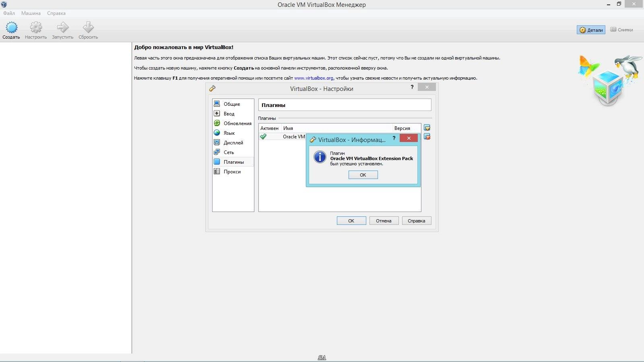Click the blue information icon in dialog

320,157
